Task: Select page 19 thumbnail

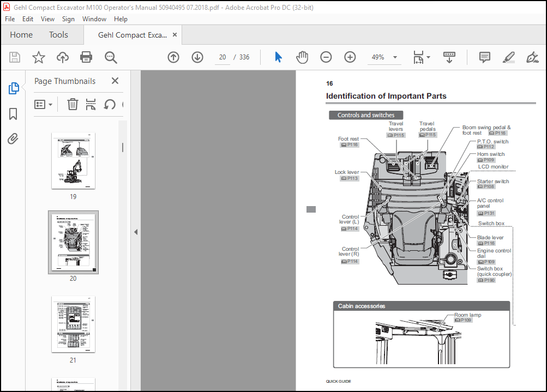Action: tap(73, 161)
